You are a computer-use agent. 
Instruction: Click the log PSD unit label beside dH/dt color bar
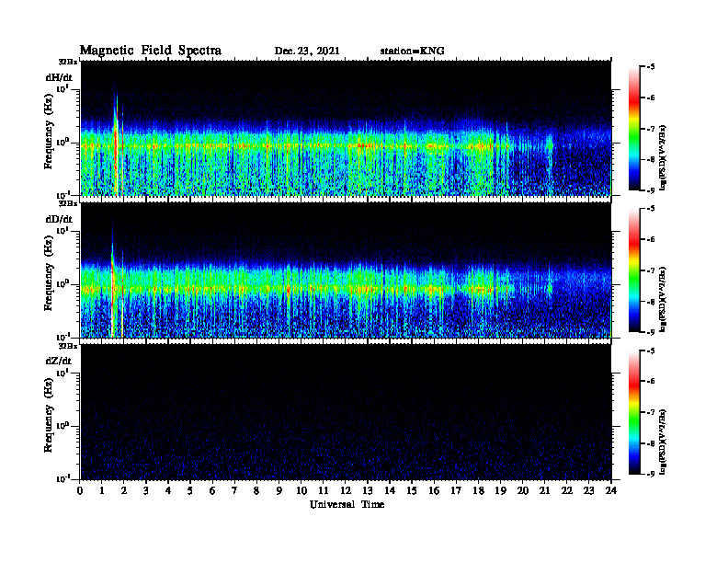tap(663, 157)
